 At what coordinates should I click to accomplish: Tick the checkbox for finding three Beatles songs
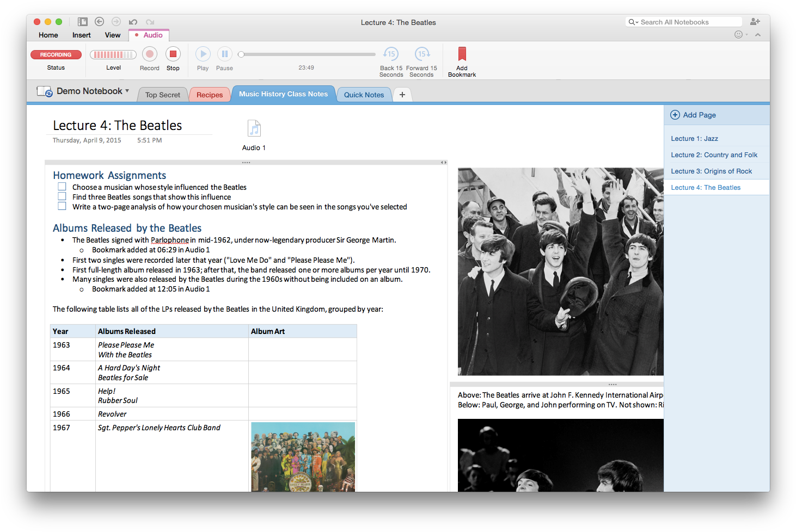pos(62,196)
